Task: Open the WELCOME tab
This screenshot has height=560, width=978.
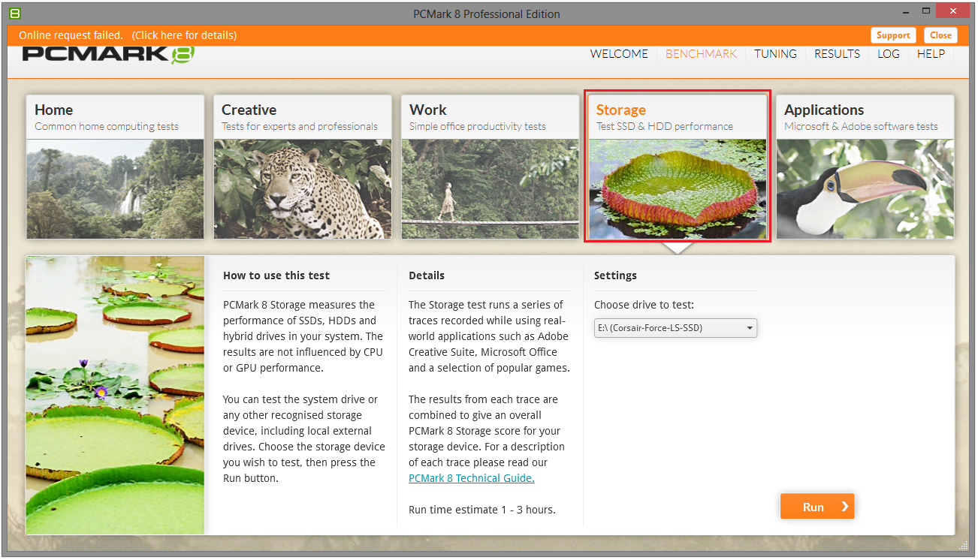Action: point(619,54)
